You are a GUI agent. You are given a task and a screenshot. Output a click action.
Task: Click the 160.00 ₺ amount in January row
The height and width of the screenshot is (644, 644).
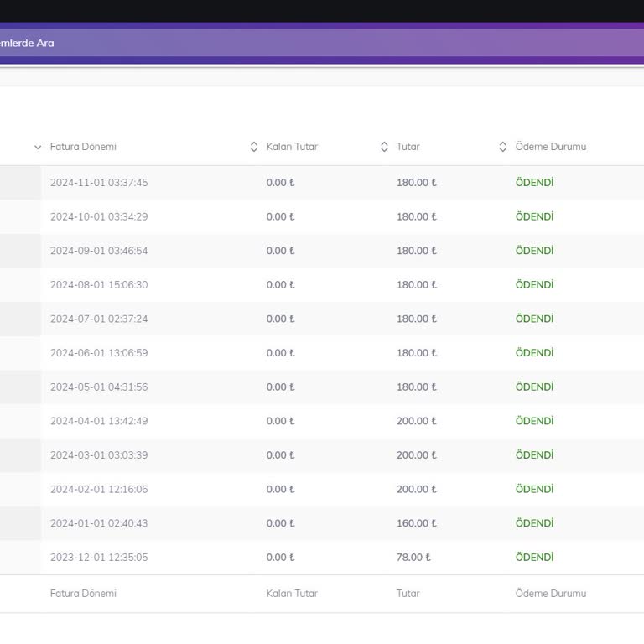[x=416, y=523]
